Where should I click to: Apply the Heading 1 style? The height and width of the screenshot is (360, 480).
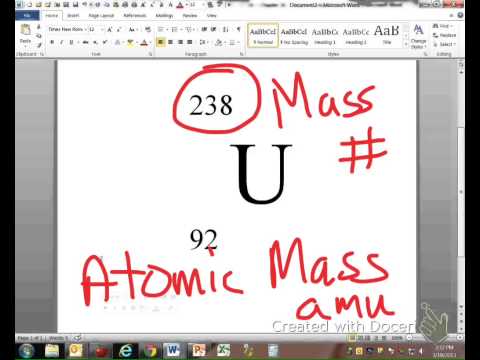pyautogui.click(x=325, y=35)
